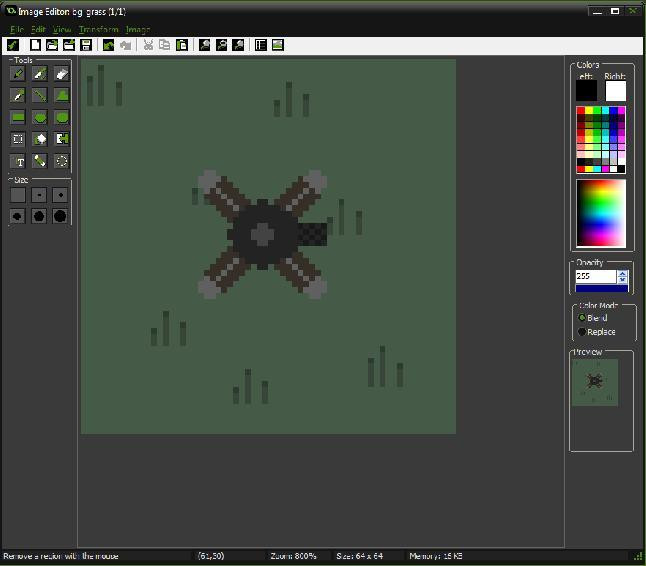Viewport: 646px width, 566px height.
Task: Select the Line drawing tool
Action: point(40,96)
